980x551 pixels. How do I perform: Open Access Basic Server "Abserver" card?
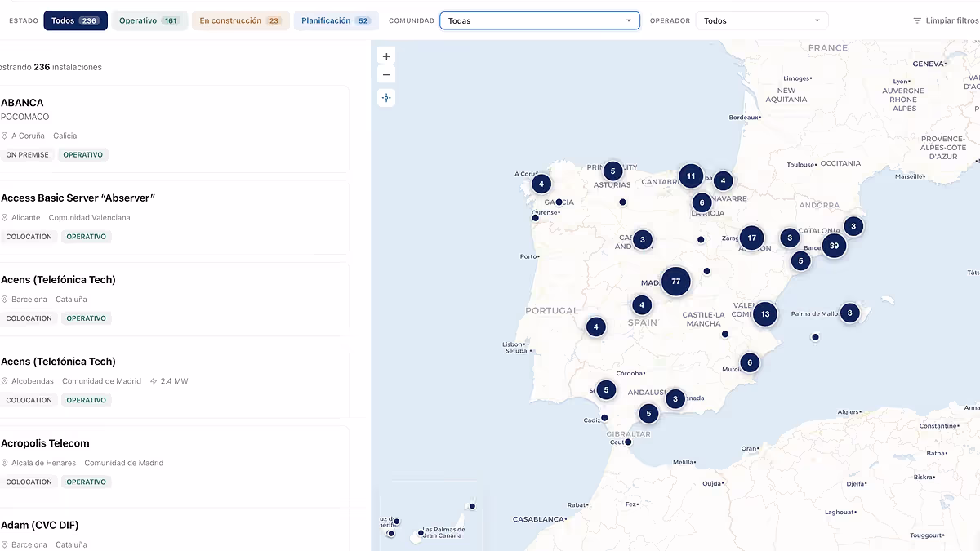point(175,217)
